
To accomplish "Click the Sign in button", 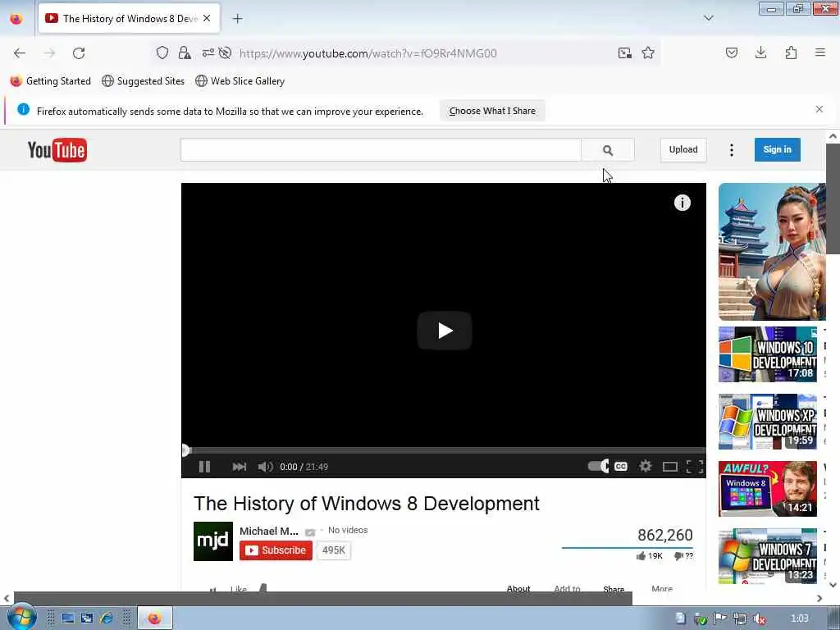I will (778, 149).
